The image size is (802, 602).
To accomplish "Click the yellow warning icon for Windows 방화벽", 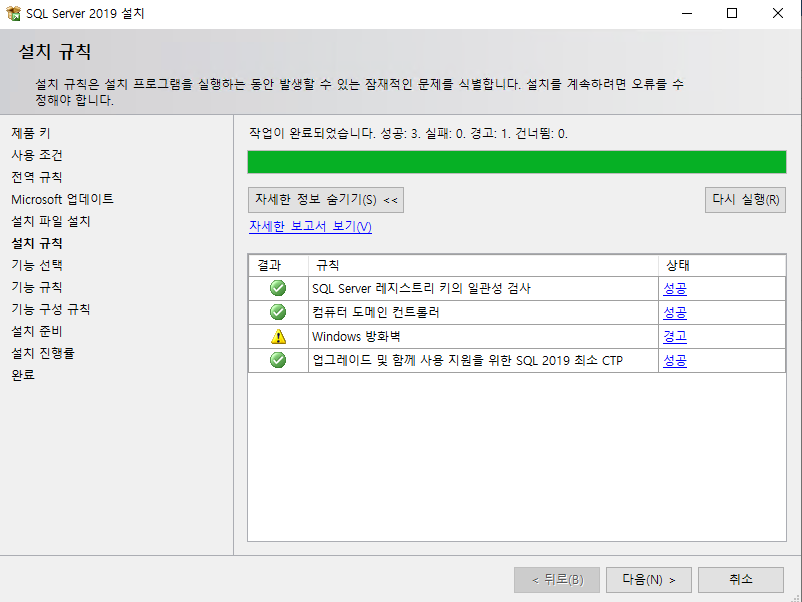I will pos(278,337).
